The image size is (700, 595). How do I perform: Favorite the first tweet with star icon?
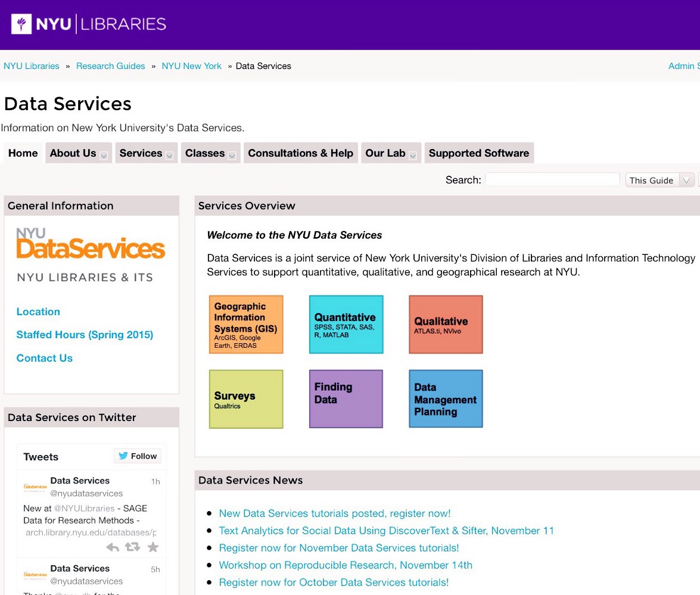click(x=153, y=547)
